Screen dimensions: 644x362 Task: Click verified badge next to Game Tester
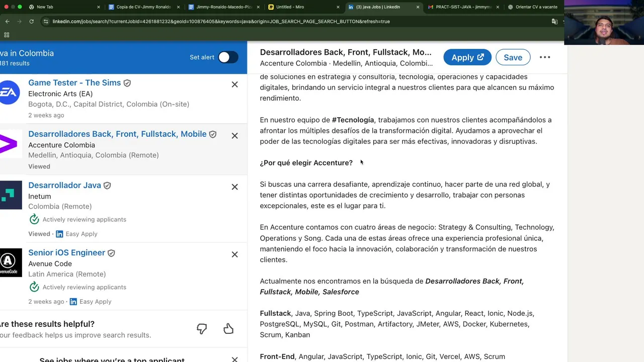127,83
